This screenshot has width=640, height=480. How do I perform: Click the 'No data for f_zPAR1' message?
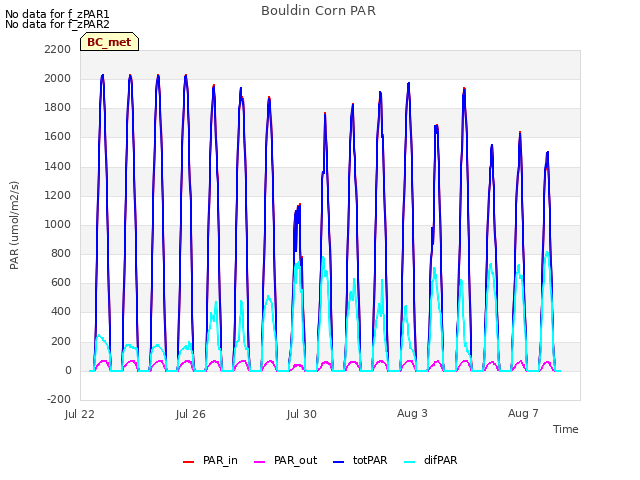click(57, 14)
